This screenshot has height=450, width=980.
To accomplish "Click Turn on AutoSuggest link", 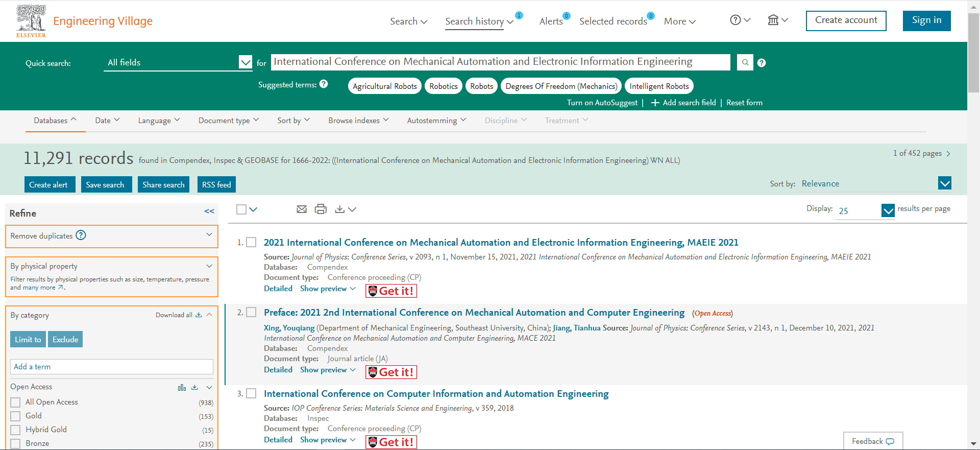I will click(602, 103).
